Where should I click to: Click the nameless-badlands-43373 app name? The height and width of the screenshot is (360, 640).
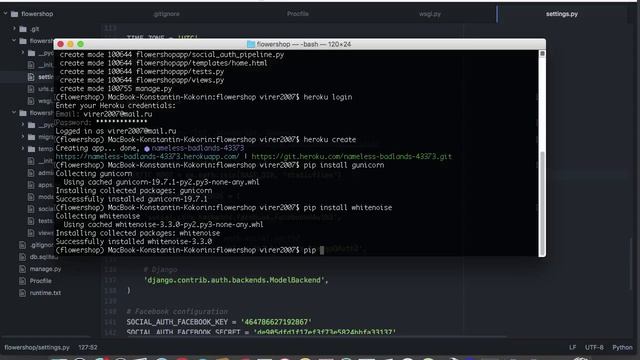pyautogui.click(x=198, y=148)
